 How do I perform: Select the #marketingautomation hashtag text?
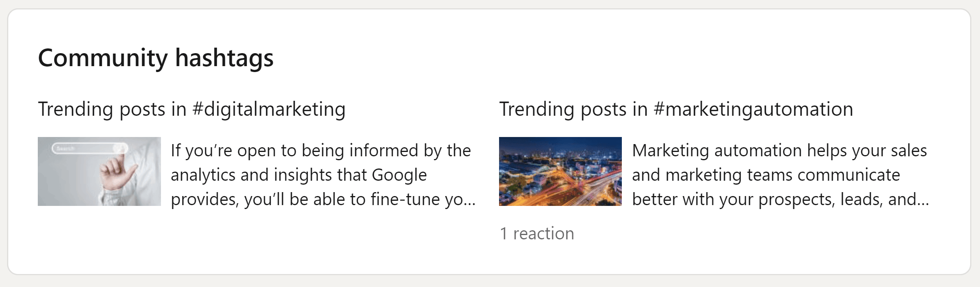(753, 109)
